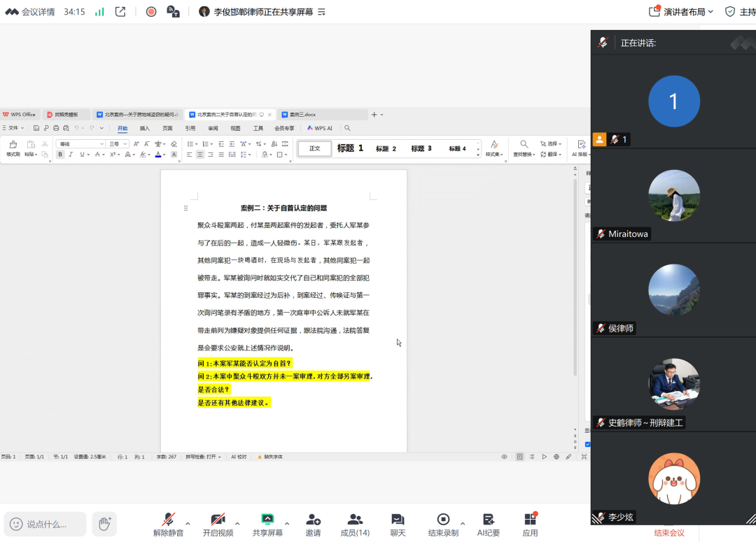
Task: Apply bullet list formatting
Action: tap(191, 144)
